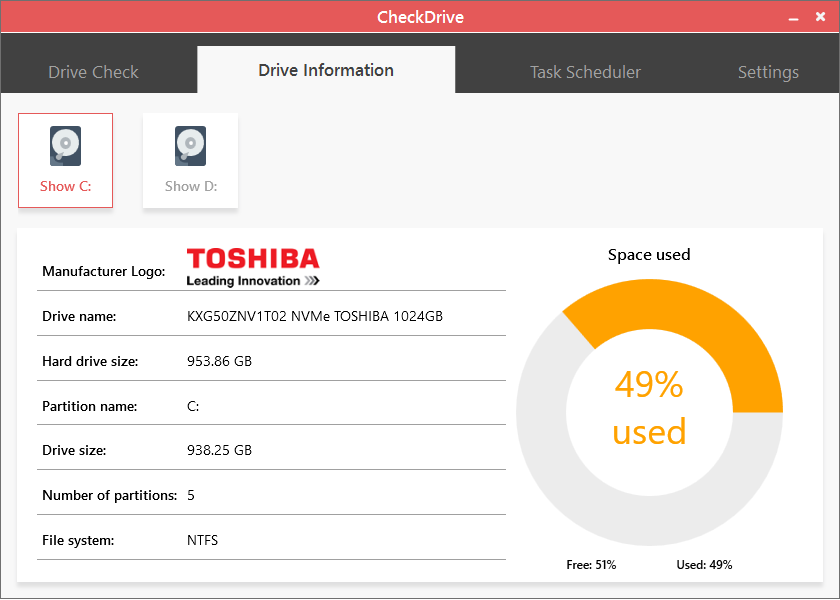Click the drive size value 938.25 GB

[x=219, y=450]
